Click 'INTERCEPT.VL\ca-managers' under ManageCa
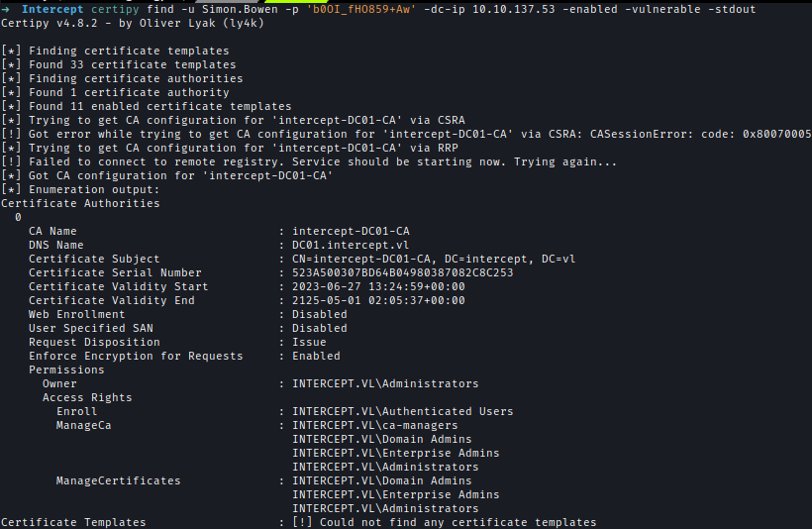The image size is (812, 529). point(375,425)
